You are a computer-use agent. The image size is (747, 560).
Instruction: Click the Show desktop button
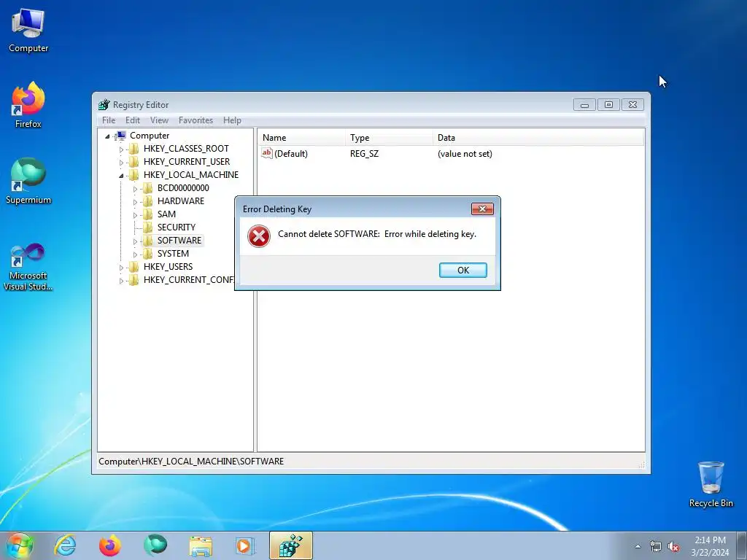pyautogui.click(x=742, y=545)
